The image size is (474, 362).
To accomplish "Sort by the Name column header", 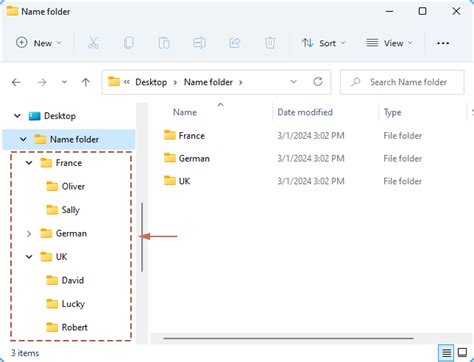I will click(185, 112).
